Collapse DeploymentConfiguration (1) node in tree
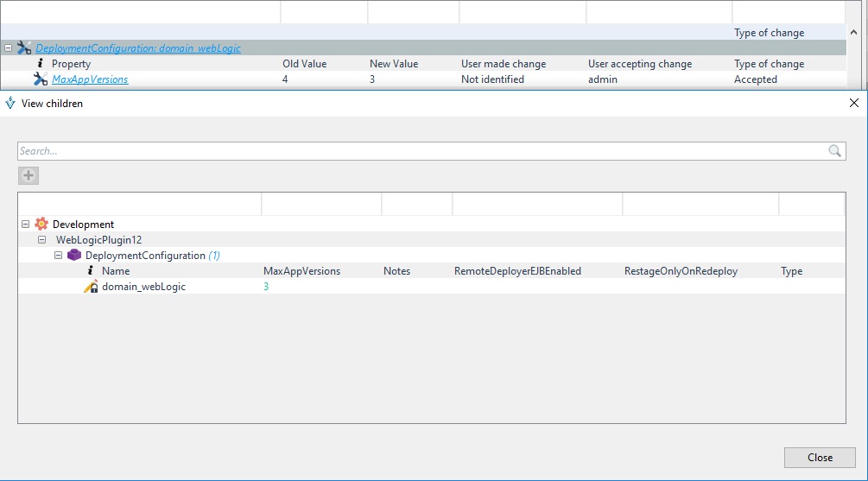Image resolution: width=868 pixels, height=481 pixels. pyautogui.click(x=59, y=256)
